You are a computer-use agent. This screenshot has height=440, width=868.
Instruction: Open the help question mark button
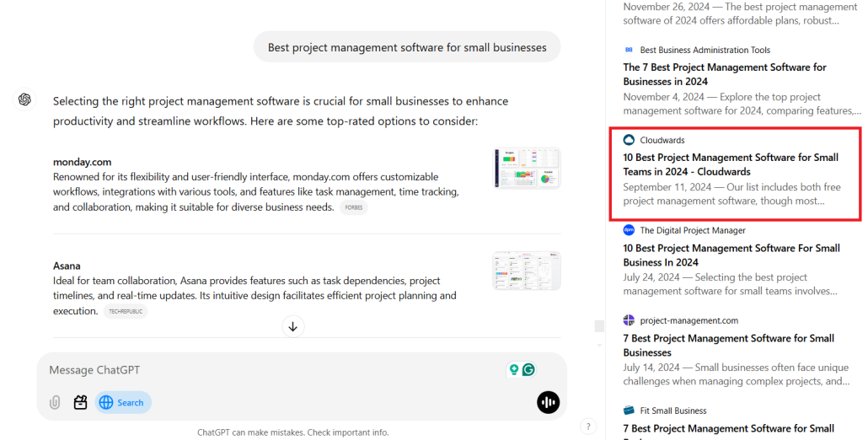point(588,427)
